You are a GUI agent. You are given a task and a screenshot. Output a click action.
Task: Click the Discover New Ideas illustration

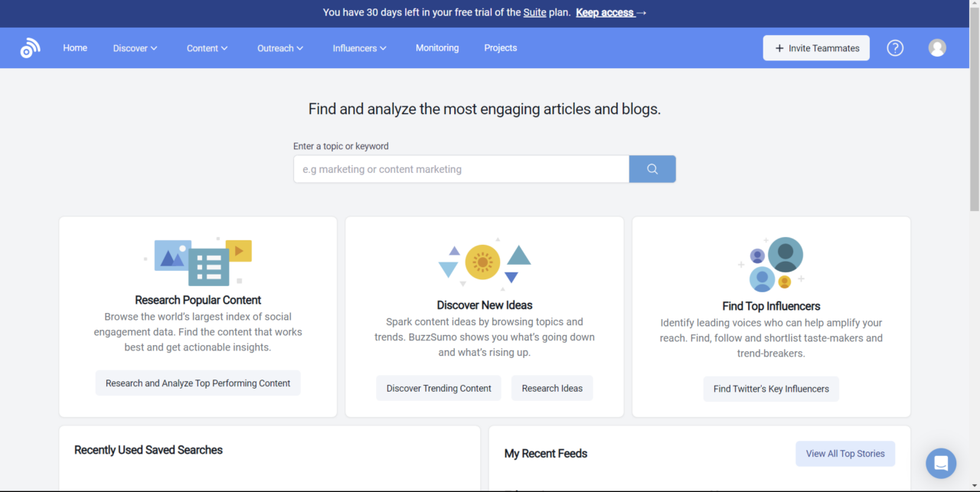click(x=485, y=262)
